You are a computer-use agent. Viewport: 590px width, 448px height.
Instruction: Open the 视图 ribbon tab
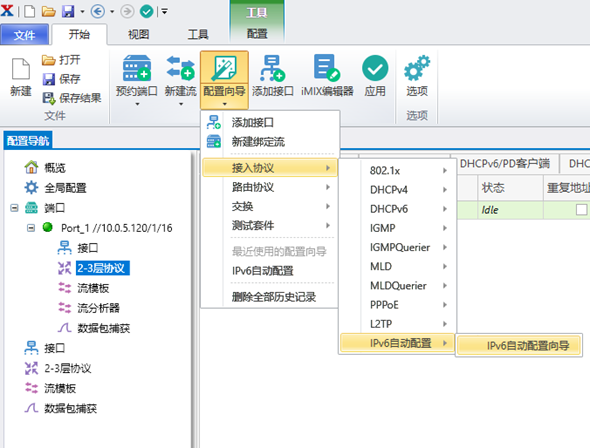tap(138, 35)
